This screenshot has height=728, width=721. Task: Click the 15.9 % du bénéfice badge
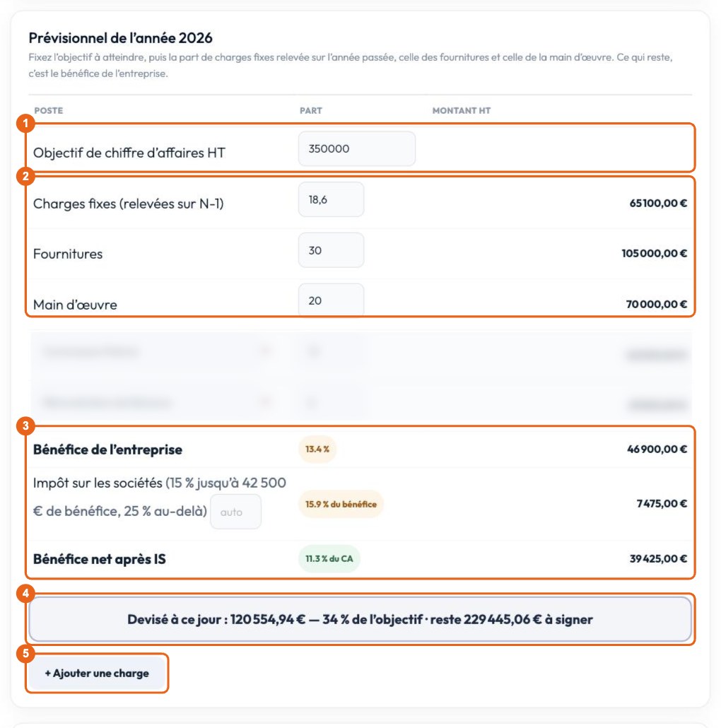coord(341,504)
